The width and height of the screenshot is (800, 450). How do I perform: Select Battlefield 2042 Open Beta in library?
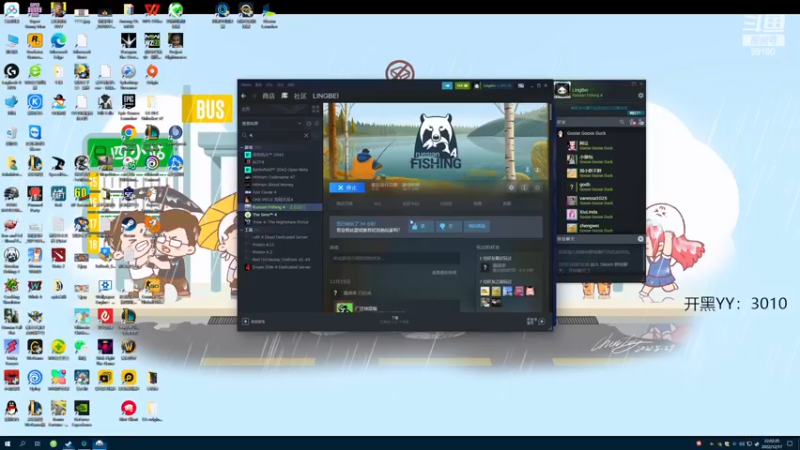(280, 169)
